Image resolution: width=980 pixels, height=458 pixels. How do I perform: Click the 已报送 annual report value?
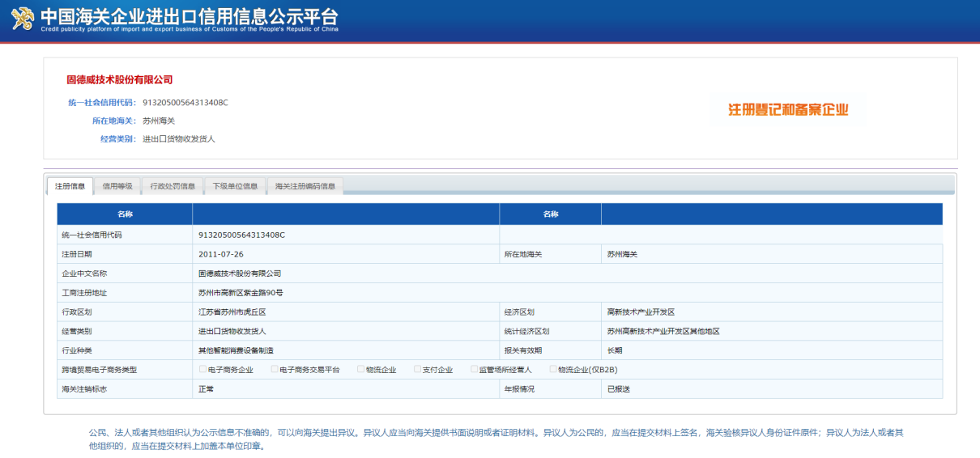point(618,389)
